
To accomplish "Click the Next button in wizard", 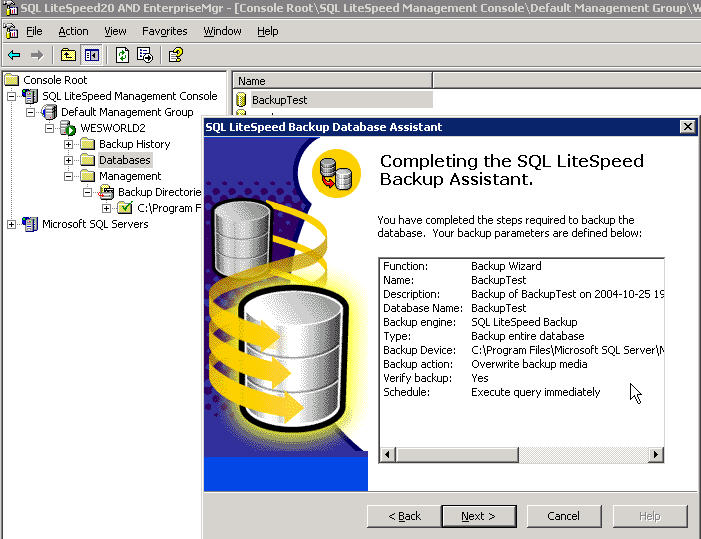I will (477, 516).
